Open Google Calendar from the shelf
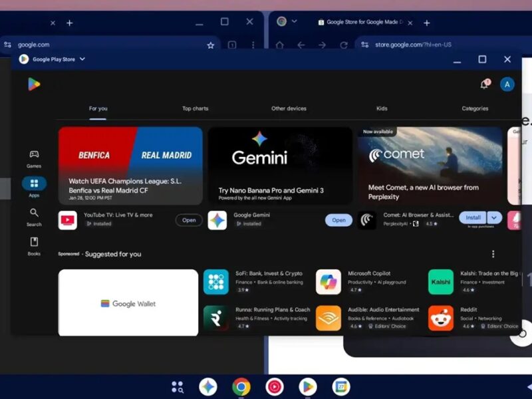 coord(340,386)
